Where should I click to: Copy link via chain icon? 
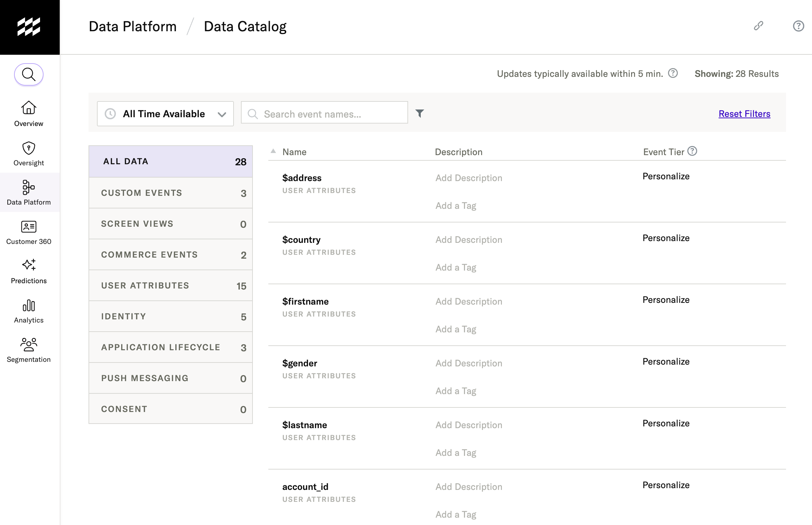click(759, 26)
